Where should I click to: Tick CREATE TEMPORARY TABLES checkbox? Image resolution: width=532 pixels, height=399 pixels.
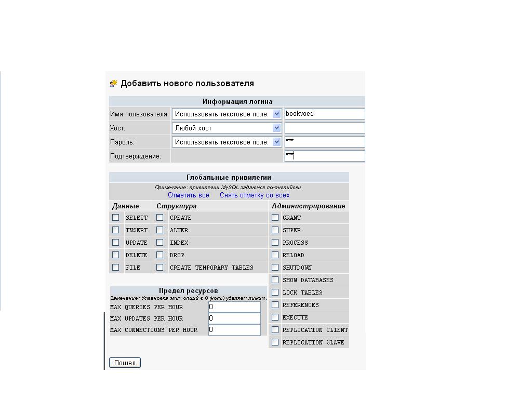[x=160, y=268]
